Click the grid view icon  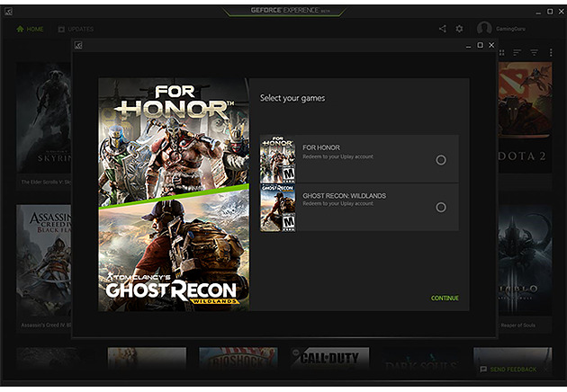click(x=501, y=53)
